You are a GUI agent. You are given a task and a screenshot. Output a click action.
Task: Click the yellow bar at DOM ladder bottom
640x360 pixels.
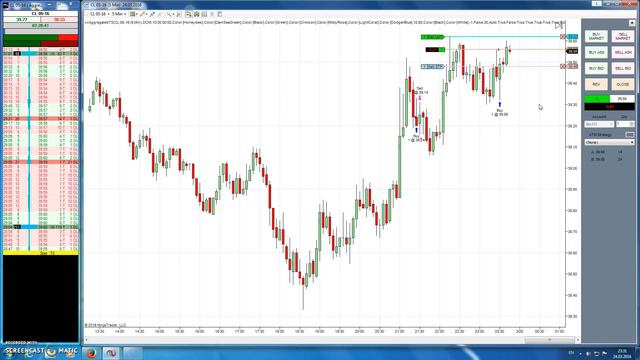40,253
